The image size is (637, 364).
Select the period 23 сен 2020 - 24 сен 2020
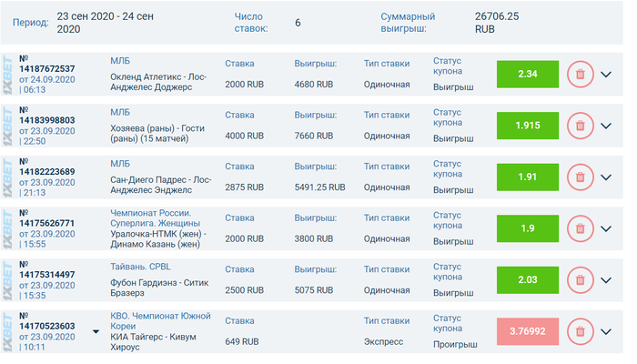click(x=106, y=23)
